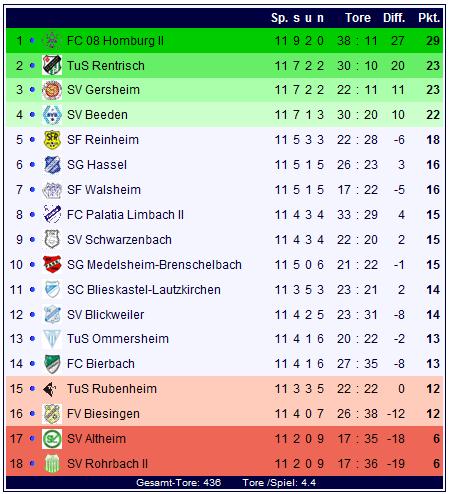Click the SG Medelsheim-Brenschelbach red crest

click(52, 265)
